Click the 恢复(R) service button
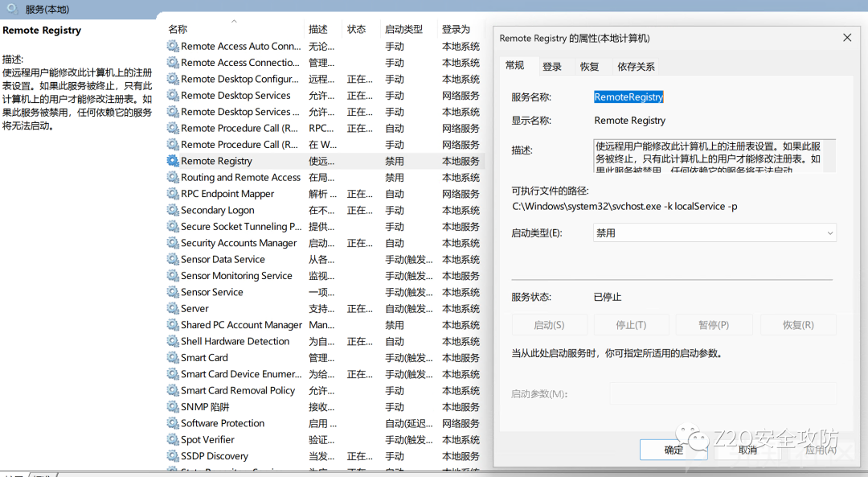Viewport: 868px width, 477px height. pyautogui.click(x=798, y=325)
